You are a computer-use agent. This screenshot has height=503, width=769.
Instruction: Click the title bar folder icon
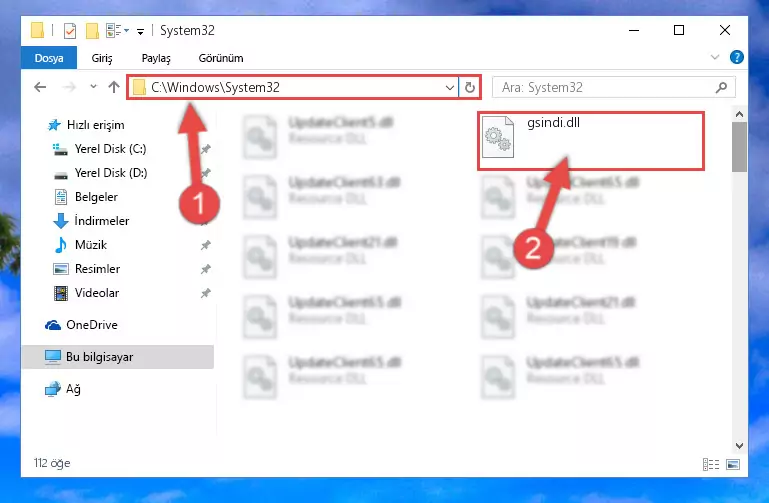pyautogui.click(x=37, y=30)
